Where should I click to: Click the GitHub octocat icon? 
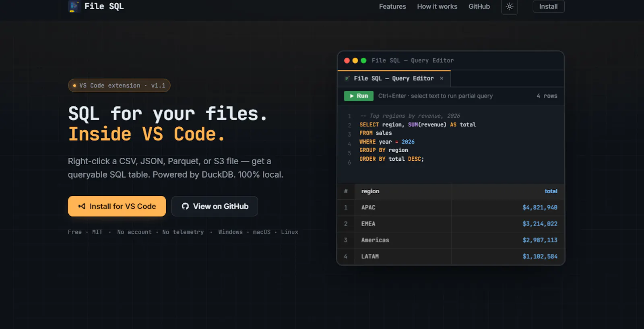pos(185,206)
